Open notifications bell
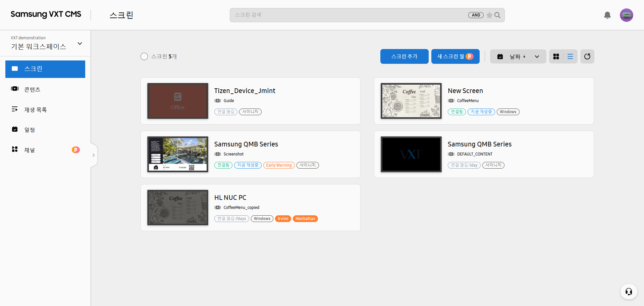The width and height of the screenshot is (644, 306). [607, 15]
